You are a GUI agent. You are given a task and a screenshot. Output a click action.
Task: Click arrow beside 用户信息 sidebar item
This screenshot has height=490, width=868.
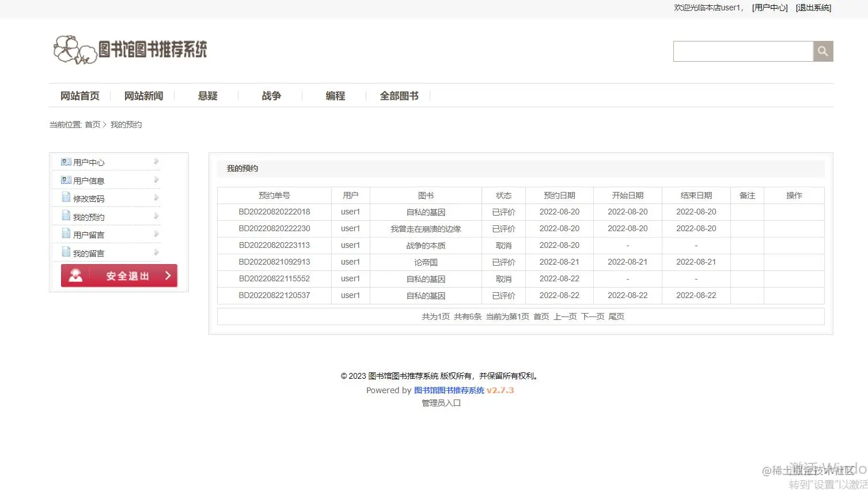[x=156, y=180]
